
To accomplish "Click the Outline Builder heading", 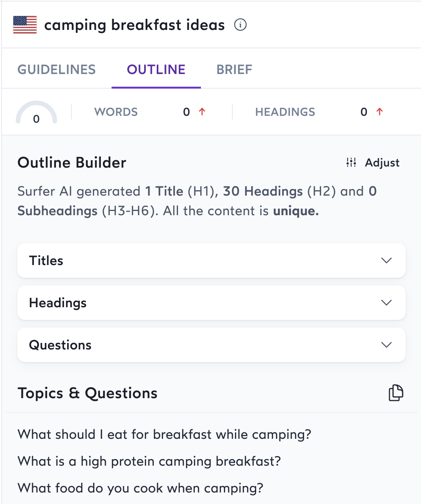I will [x=71, y=162].
